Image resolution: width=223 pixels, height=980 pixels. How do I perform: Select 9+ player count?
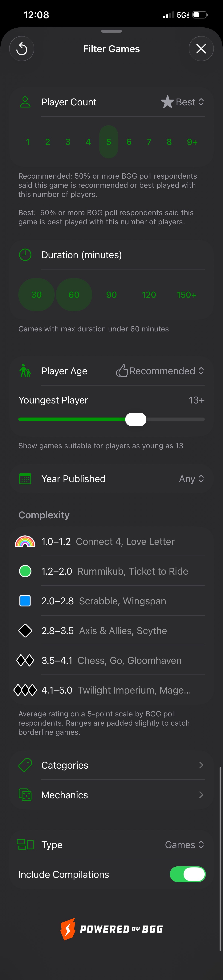pyautogui.click(x=192, y=142)
